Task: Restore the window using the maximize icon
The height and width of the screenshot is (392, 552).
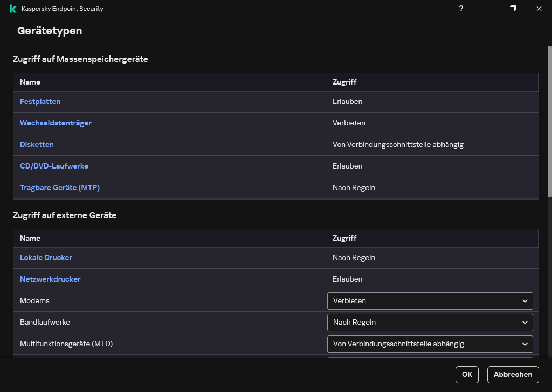Action: tap(513, 9)
